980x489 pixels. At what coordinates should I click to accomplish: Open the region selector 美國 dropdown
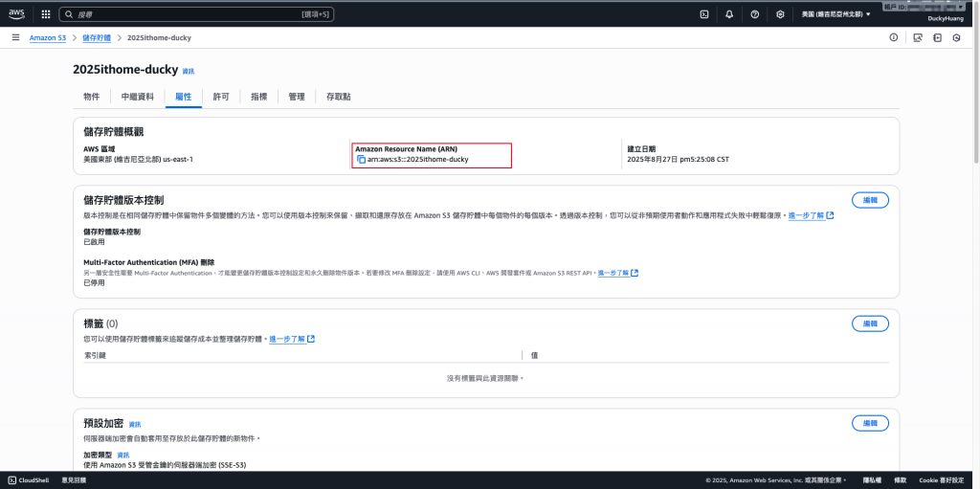pos(835,13)
